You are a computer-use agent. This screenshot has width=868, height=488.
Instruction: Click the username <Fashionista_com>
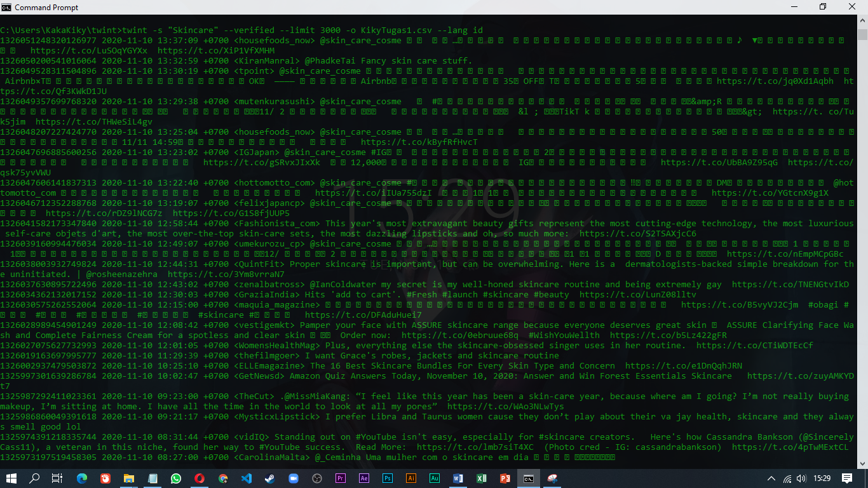[x=277, y=224]
